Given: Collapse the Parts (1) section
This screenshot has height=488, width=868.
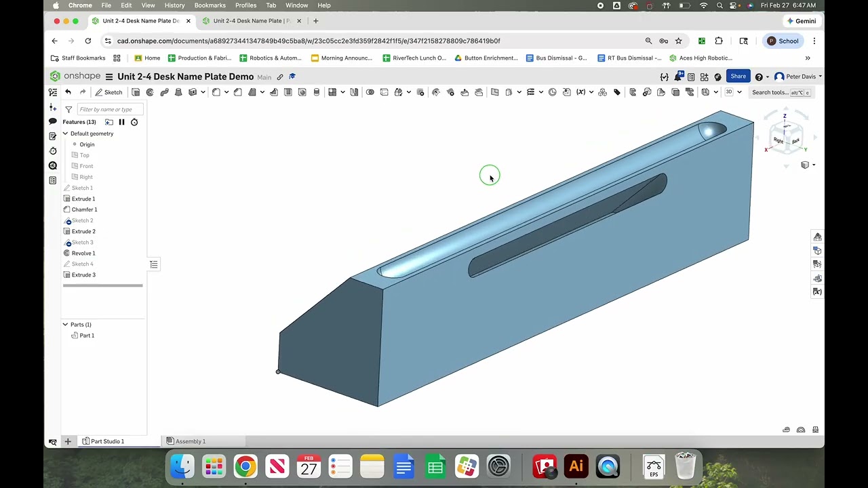Looking at the screenshot, I should (66, 325).
